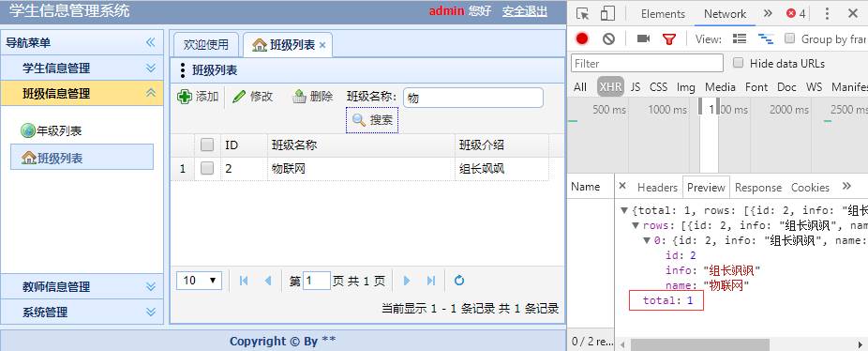Viewport: 868px width, 351px height.
Task: Click the pencil 修改 (edit) icon
Action: point(239,97)
